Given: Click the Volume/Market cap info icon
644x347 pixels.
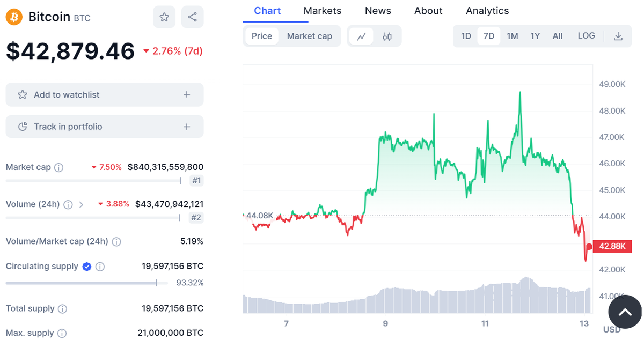Looking at the screenshot, I should 116,242.
